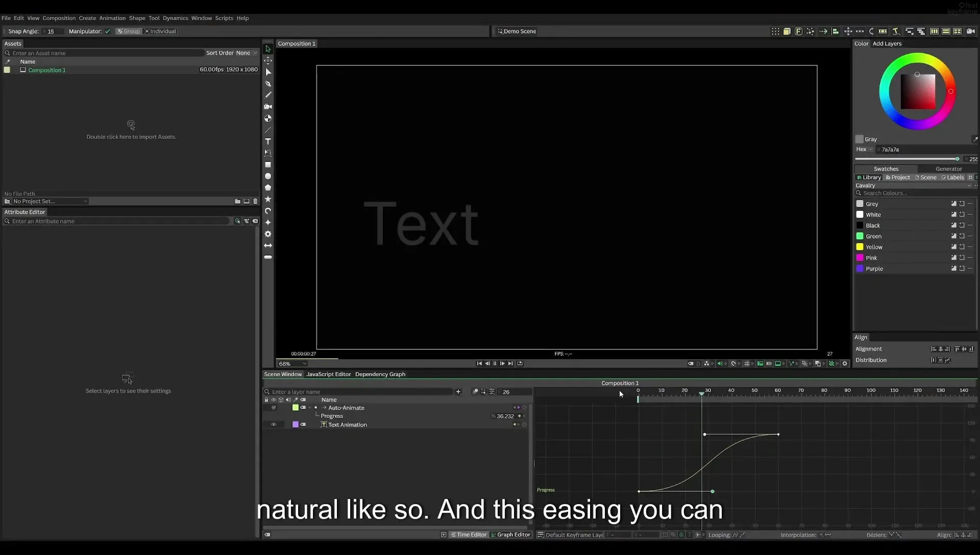Screen dimensions: 980x555
Task: Select the Text tool
Action: pos(268,141)
